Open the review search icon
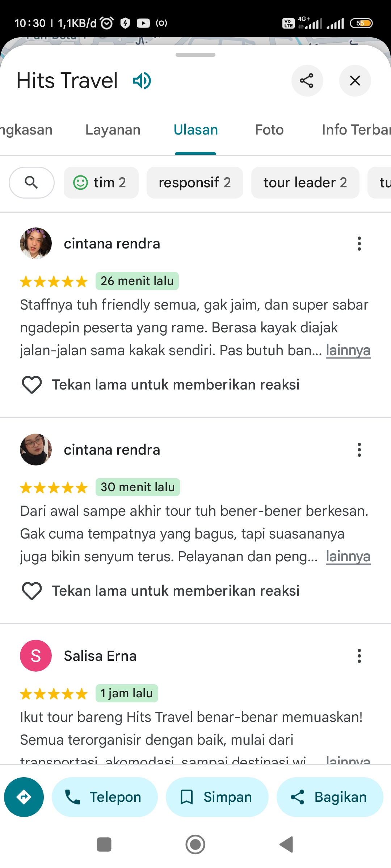The width and height of the screenshot is (391, 868). (31, 183)
